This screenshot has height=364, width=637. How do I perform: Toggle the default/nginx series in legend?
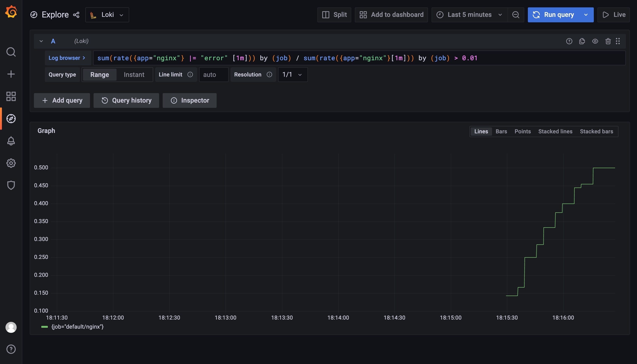click(77, 327)
